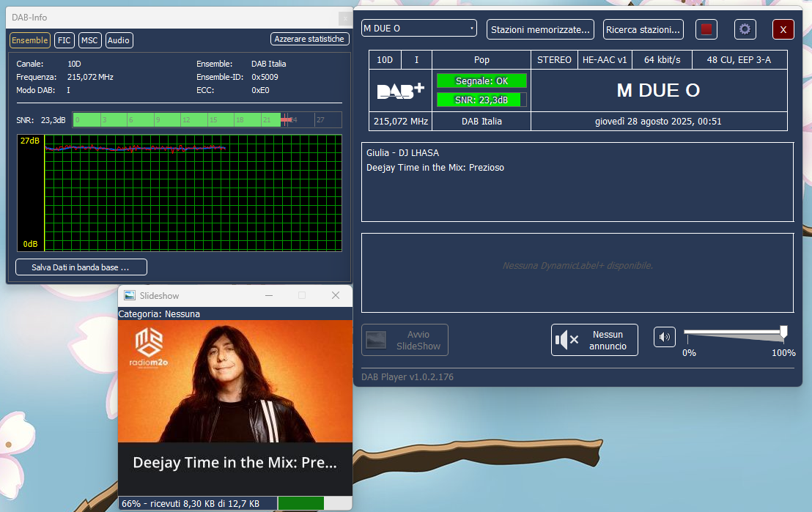
Task: Click the 48 CU, EEP 3-A cell
Action: (739, 59)
